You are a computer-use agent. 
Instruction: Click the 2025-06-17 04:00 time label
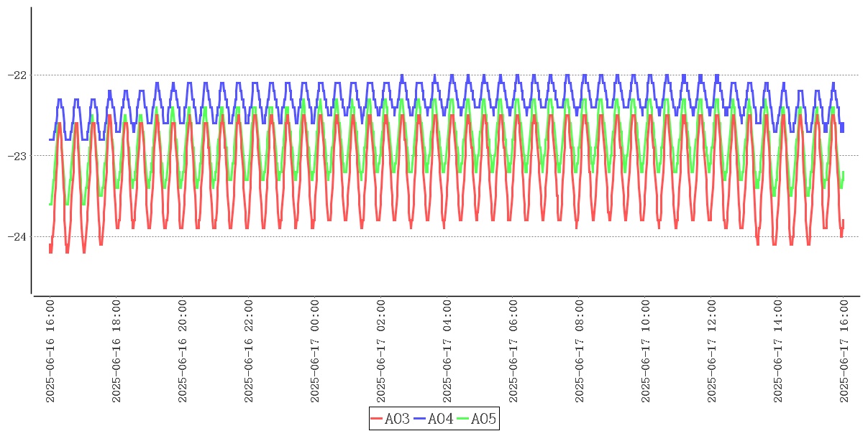click(447, 351)
